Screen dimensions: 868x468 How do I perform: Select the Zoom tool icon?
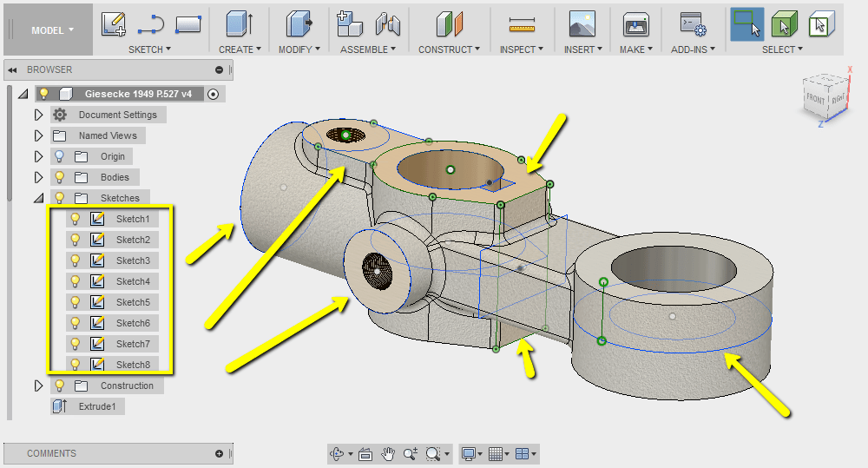[x=411, y=454]
